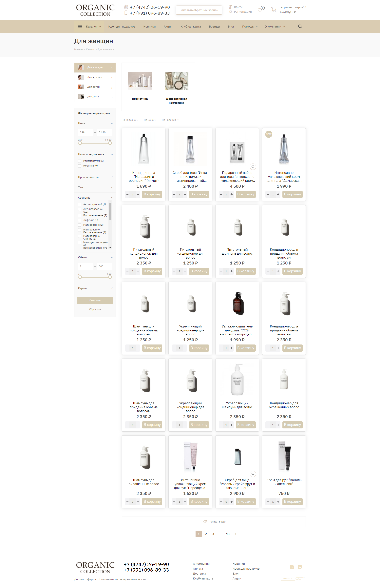The height and width of the screenshot is (588, 380).
Task: Go to next page with pagination arrow
Action: (235, 534)
